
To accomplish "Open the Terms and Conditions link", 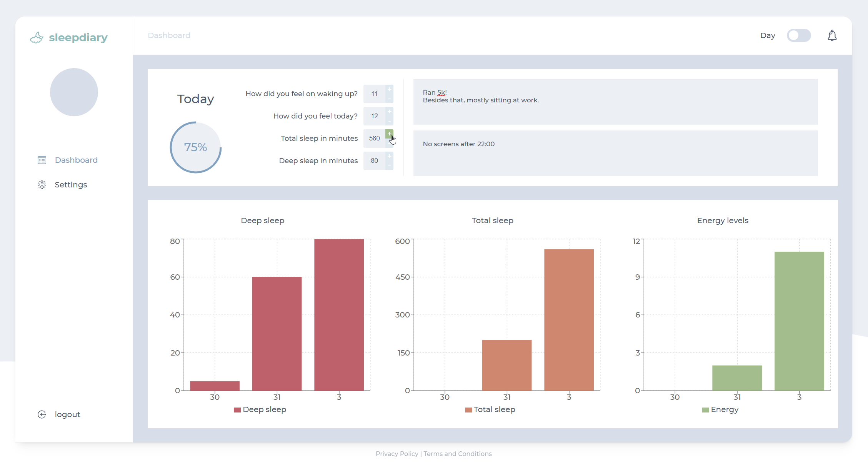I will tap(458, 454).
